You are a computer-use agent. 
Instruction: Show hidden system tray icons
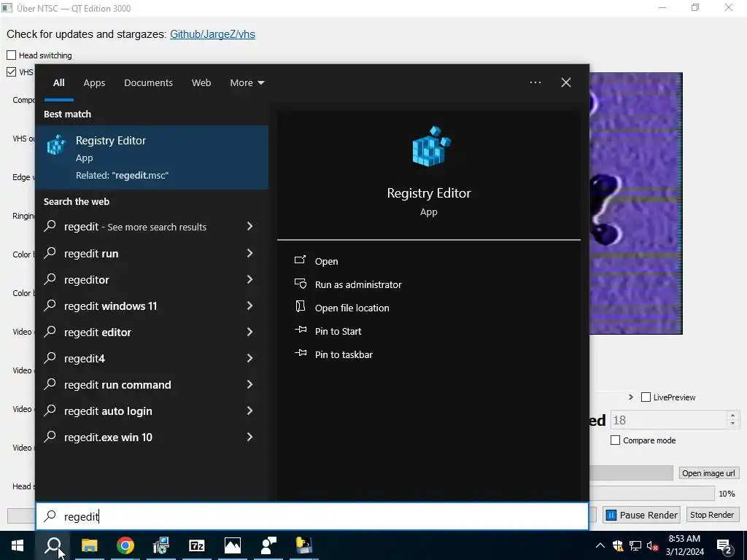click(600, 545)
